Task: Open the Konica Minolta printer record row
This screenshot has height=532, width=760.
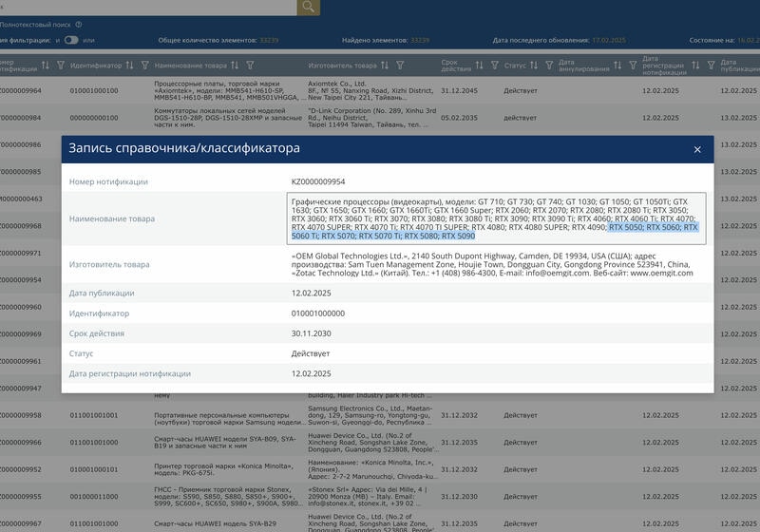Action: [x=380, y=469]
